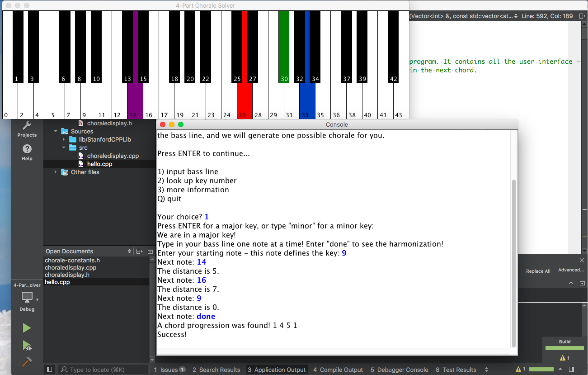Screen dimensions: 588x375
Task: Run the project with the green play icon
Action: (27, 328)
